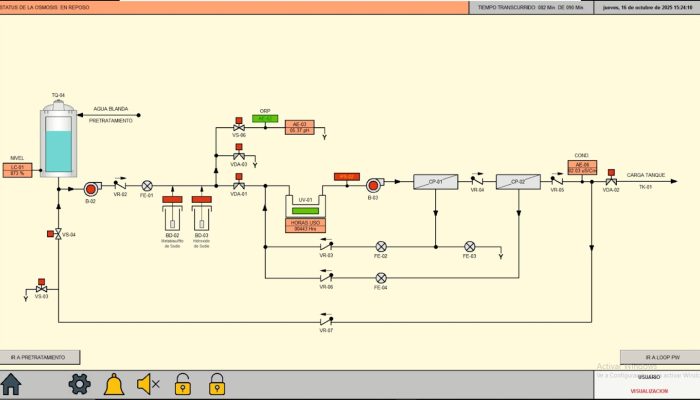Mute alarm sound with speaker icon

pos(149,384)
